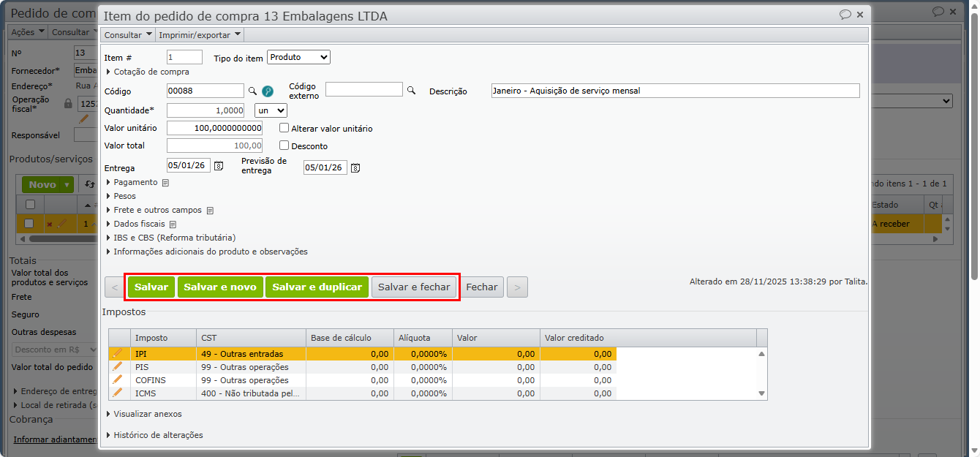This screenshot has width=980, height=457.
Task: Edit the COFINS tax row pencil icon
Action: point(117,379)
